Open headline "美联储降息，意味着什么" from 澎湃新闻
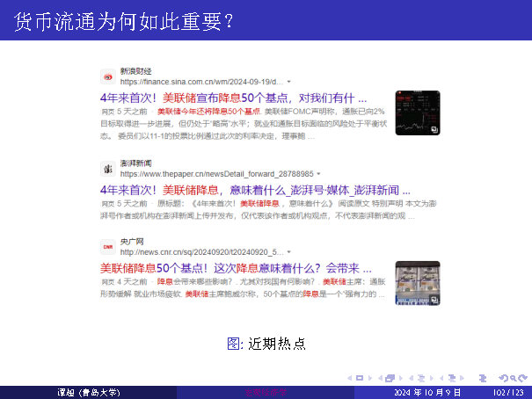 pyautogui.click(x=244, y=190)
